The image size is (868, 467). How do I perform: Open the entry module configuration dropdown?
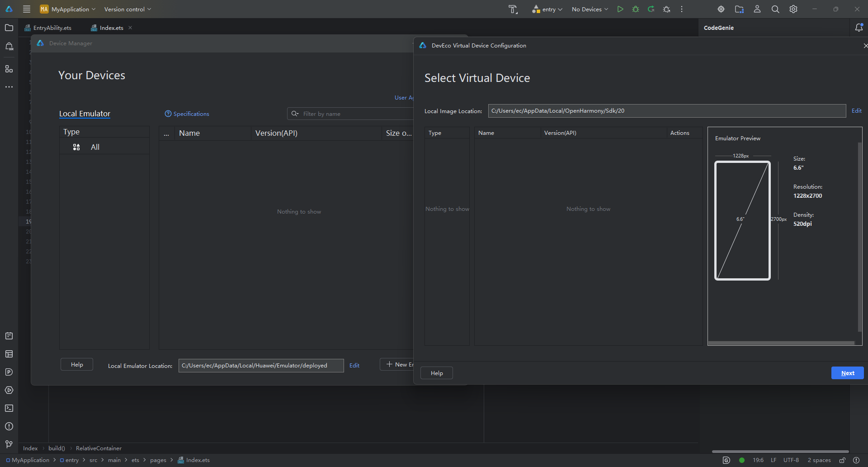[x=547, y=9]
